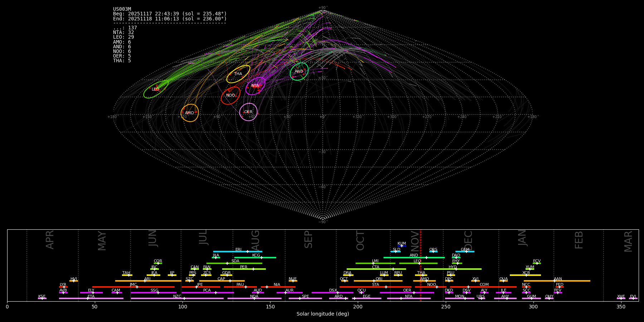This screenshot has height=322, width=644.
Task: Click the 'THA: 5' legend count
Action: [x=122, y=60]
